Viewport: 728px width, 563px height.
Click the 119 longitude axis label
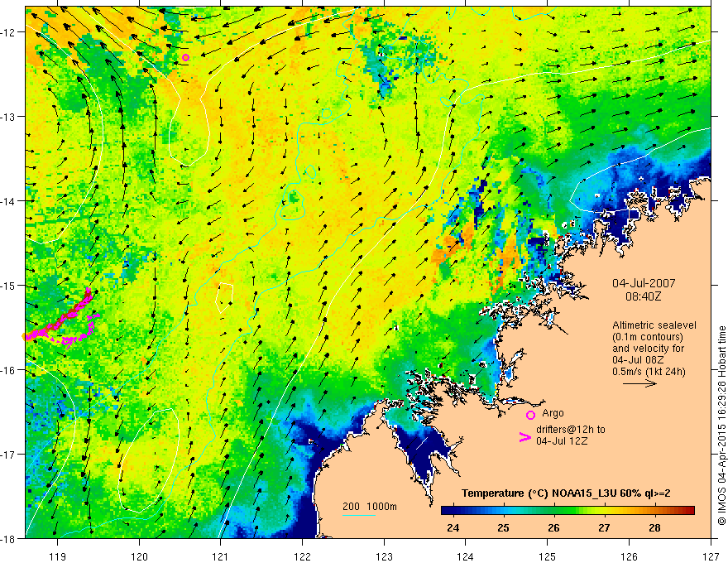coord(58,556)
